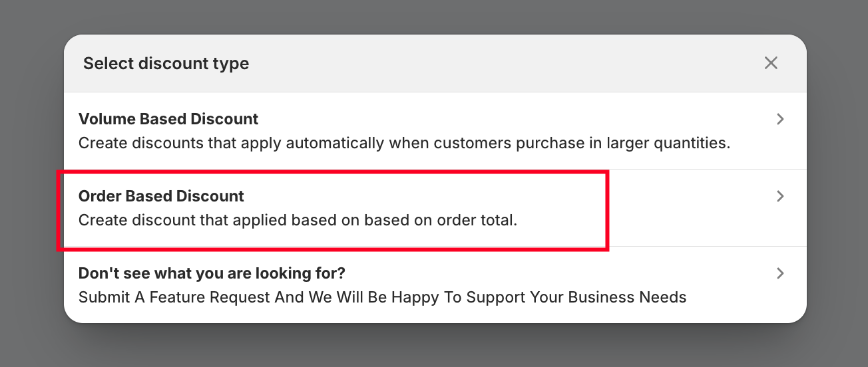Click the dimmed backdrop below the dialog
The height and width of the screenshot is (367, 868).
[434, 347]
